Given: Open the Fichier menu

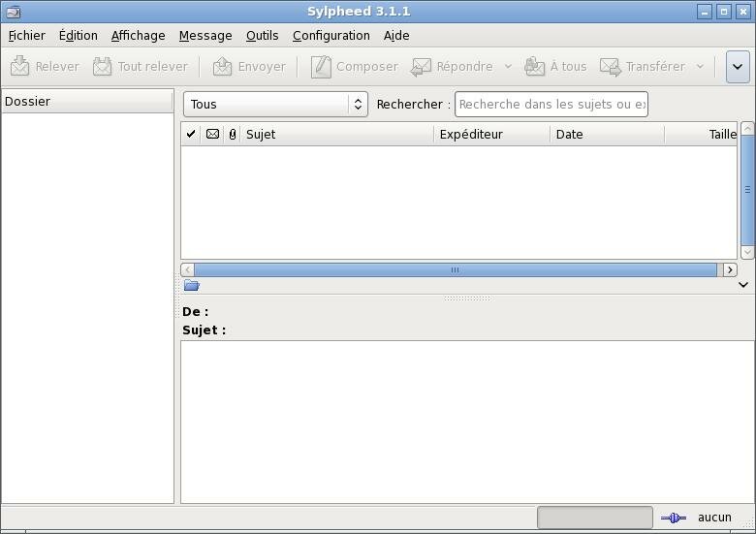Looking at the screenshot, I should point(27,36).
